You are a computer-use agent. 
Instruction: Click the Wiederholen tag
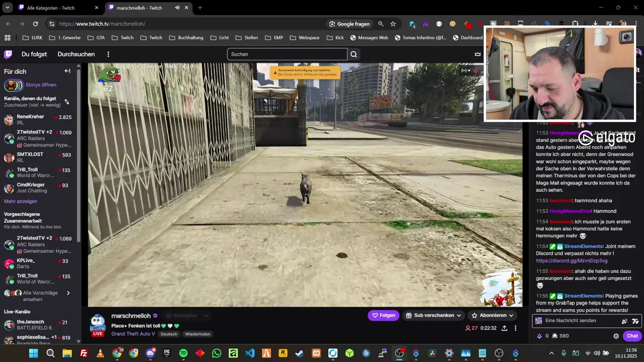pos(197,334)
